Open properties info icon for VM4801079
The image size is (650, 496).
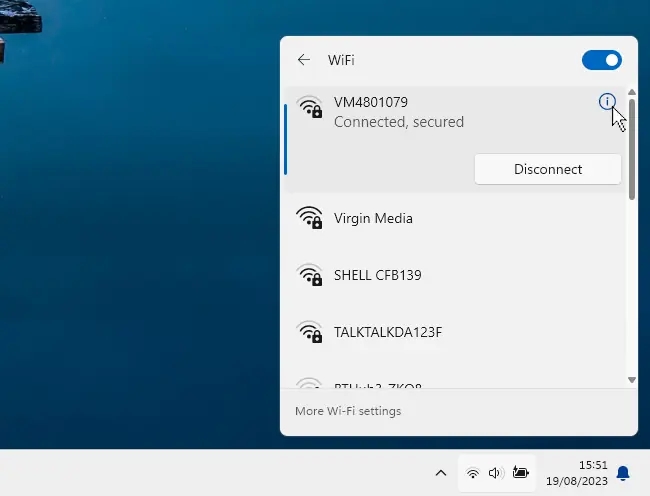pyautogui.click(x=607, y=102)
